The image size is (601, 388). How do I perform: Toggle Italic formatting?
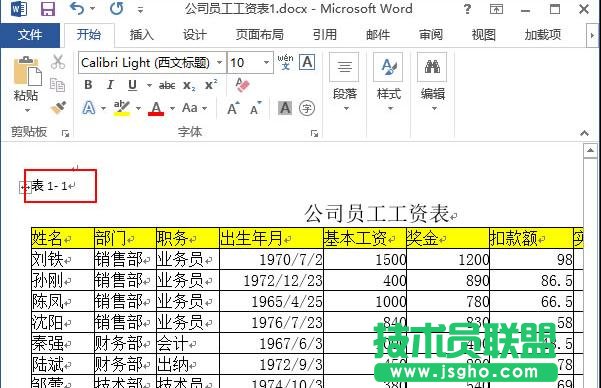[110, 85]
